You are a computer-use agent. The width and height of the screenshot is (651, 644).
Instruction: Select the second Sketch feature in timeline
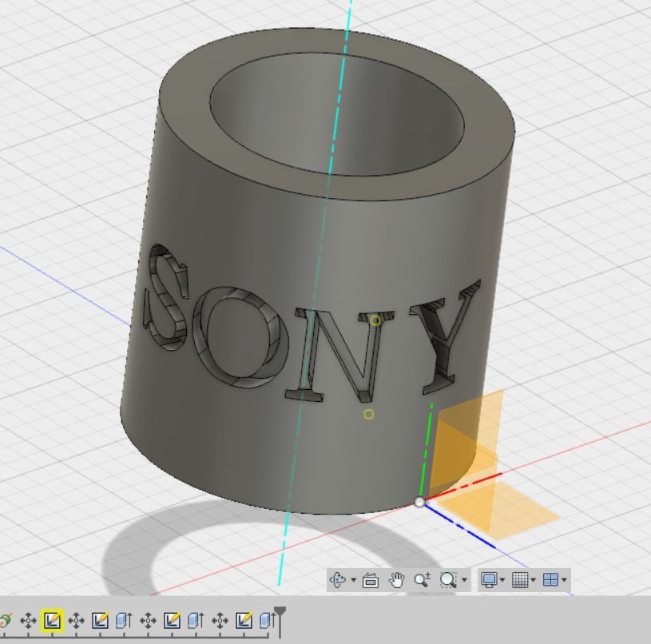(100, 621)
